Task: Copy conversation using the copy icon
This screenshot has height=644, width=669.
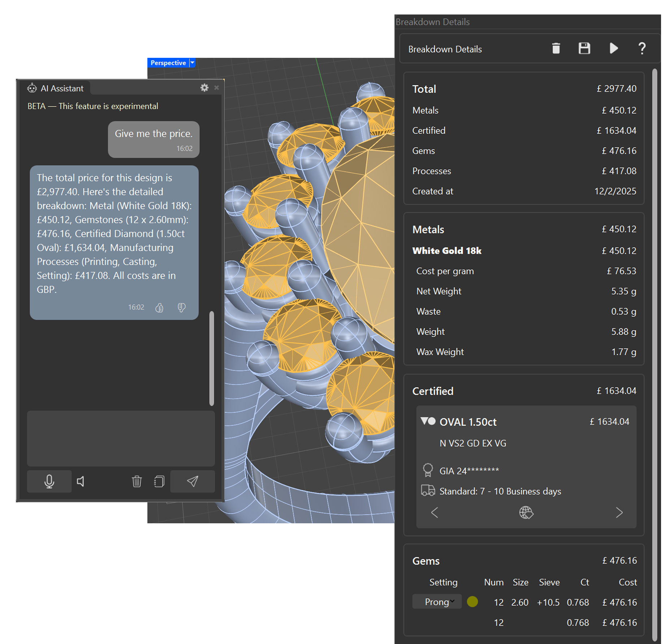Action: (x=159, y=481)
